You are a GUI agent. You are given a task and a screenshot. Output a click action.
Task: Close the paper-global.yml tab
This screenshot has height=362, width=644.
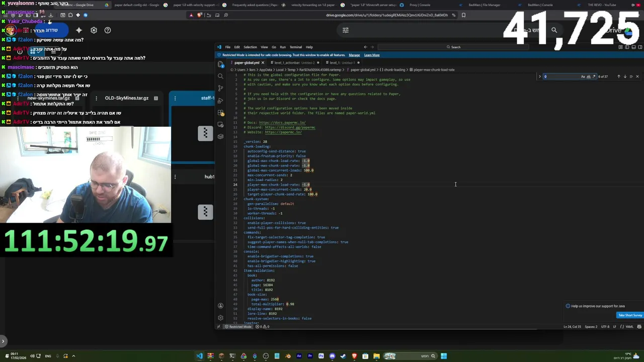[263, 63]
